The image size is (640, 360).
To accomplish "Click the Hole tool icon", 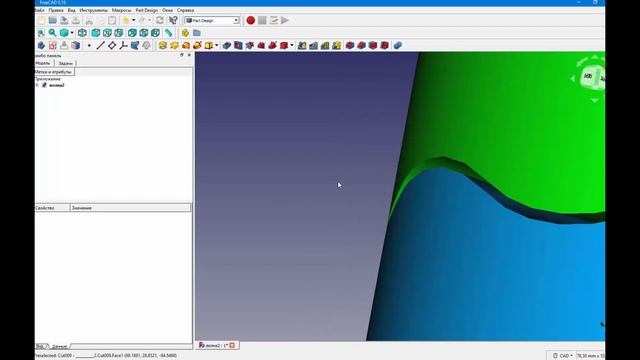I will pyautogui.click(x=238, y=45).
